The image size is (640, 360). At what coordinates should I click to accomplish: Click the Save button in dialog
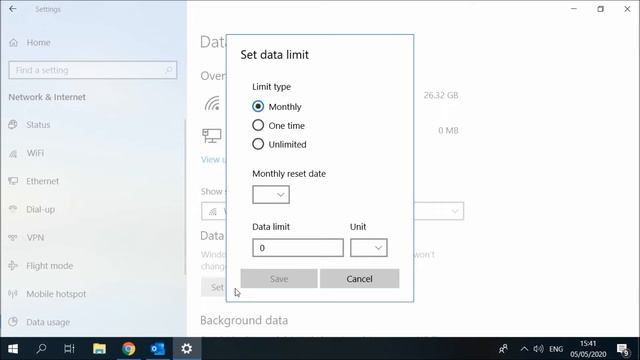[x=279, y=279]
